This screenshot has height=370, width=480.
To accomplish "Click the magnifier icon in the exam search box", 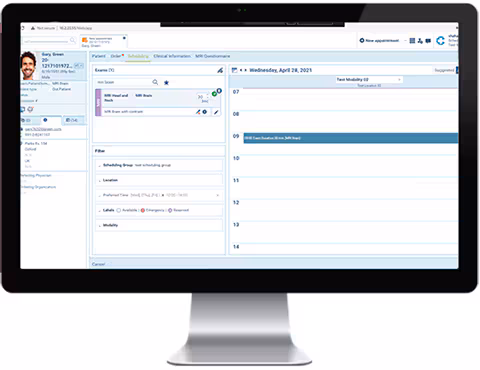I will pyautogui.click(x=155, y=82).
